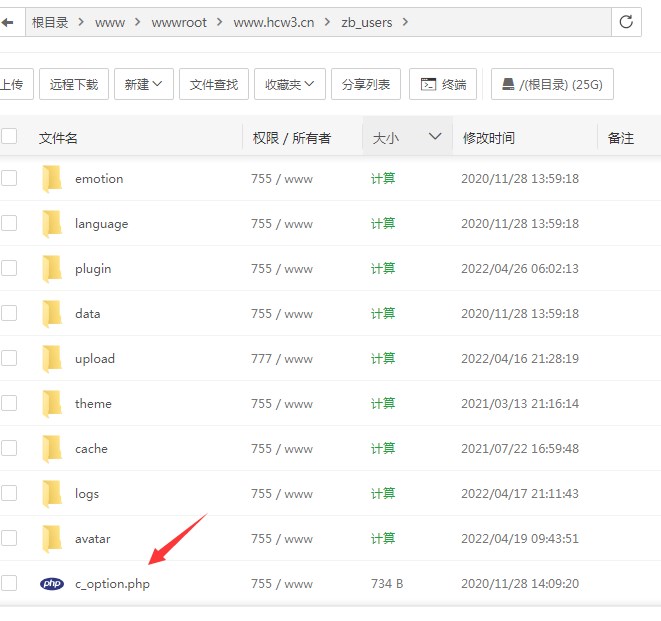Click the cache folder icon
Image resolution: width=661 pixels, height=621 pixels.
click(x=52, y=449)
